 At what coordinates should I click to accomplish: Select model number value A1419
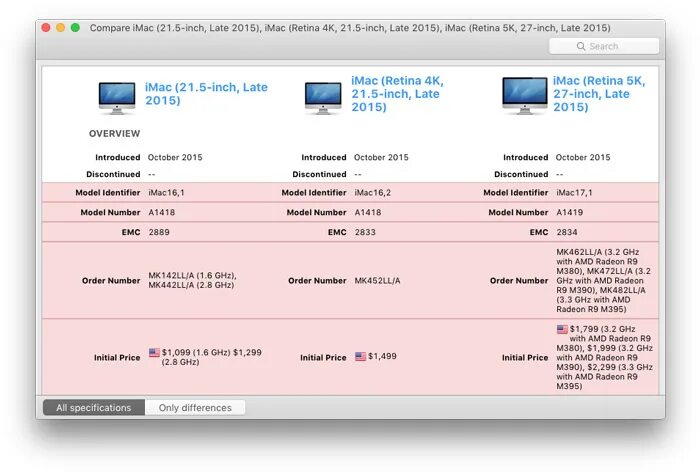(x=570, y=212)
